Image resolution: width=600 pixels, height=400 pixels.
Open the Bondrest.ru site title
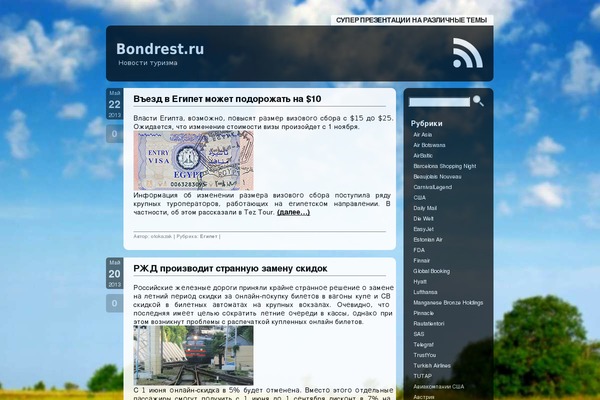(x=160, y=49)
